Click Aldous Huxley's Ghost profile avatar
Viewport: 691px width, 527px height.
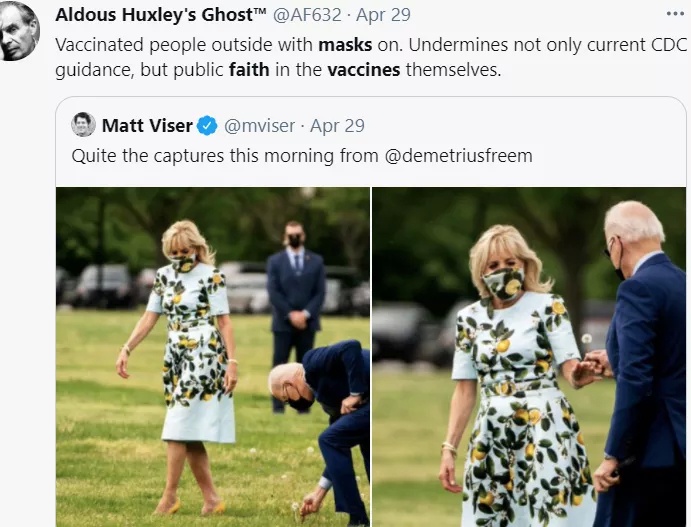(x=19, y=32)
